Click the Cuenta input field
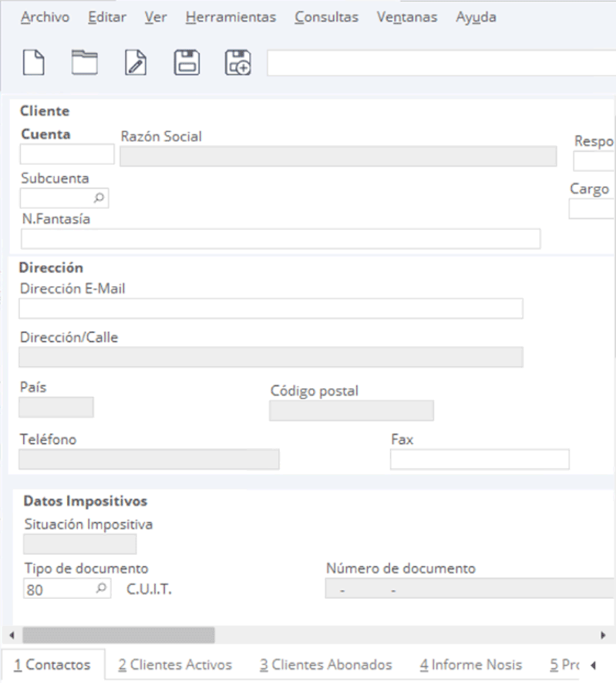The image size is (616, 683). point(67,155)
